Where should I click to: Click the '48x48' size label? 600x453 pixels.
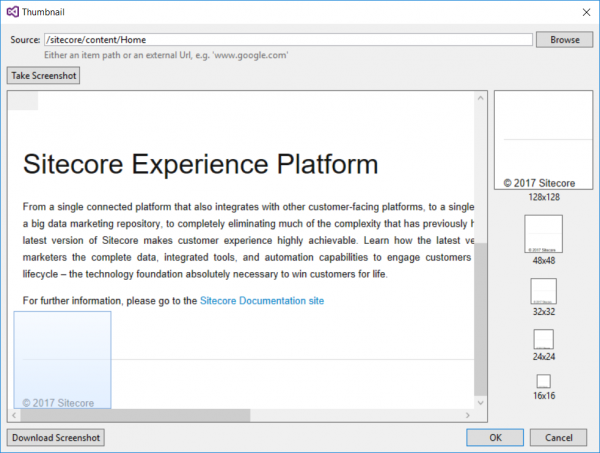(x=544, y=261)
